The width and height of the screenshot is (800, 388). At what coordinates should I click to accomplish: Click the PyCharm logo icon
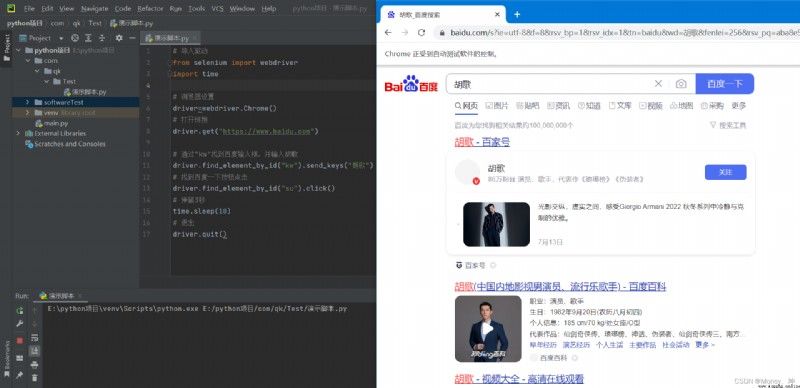pos(11,8)
